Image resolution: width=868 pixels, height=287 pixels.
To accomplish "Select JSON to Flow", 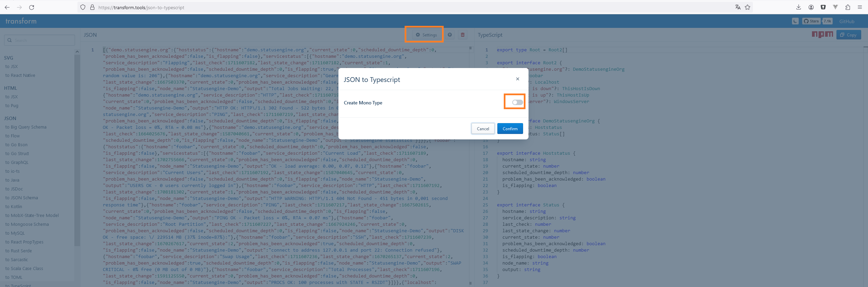I will [13, 136].
